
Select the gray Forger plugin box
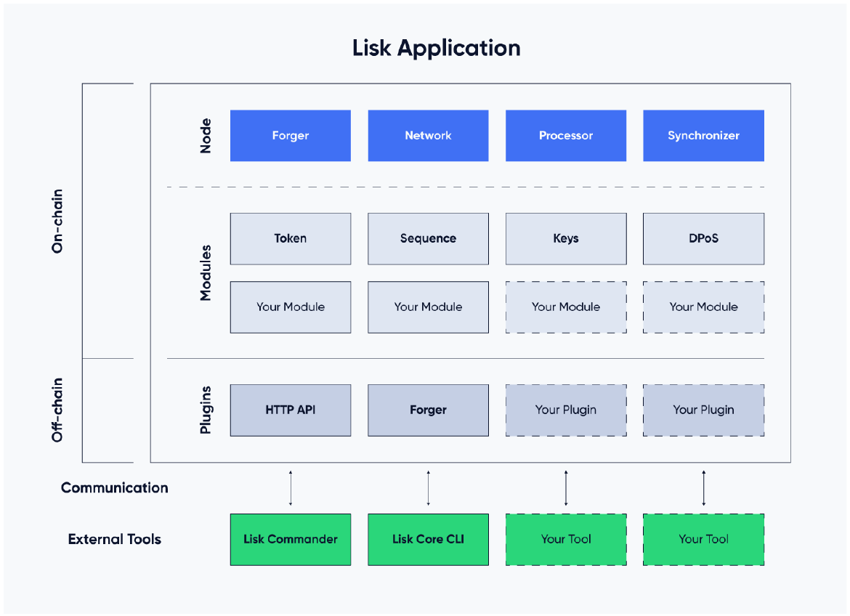(428, 410)
